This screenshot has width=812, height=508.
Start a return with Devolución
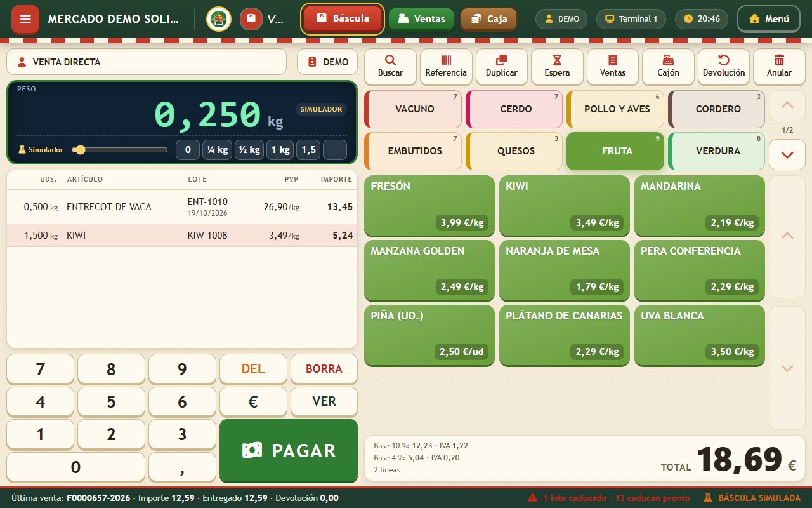pyautogui.click(x=724, y=66)
